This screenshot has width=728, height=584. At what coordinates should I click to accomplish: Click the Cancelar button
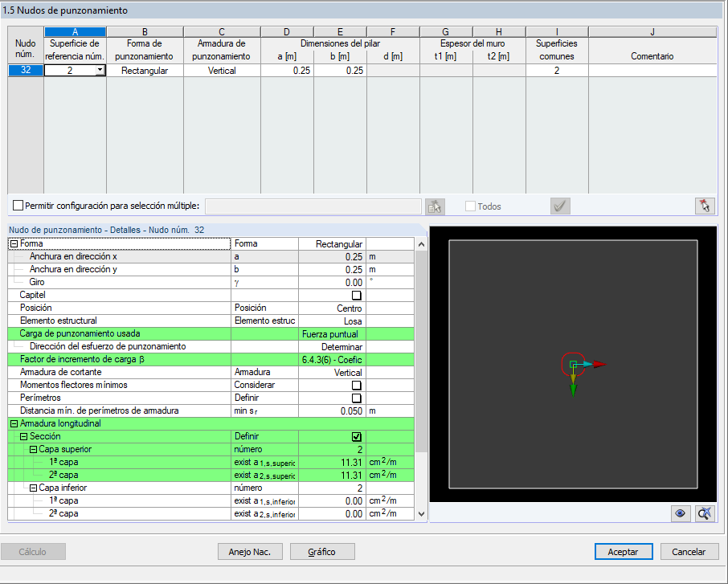pos(689,552)
